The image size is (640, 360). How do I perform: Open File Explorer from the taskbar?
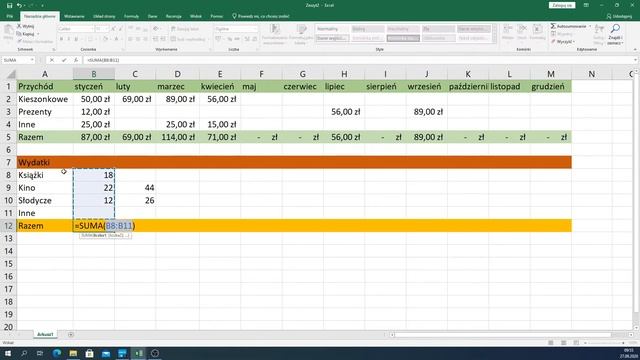point(73,353)
